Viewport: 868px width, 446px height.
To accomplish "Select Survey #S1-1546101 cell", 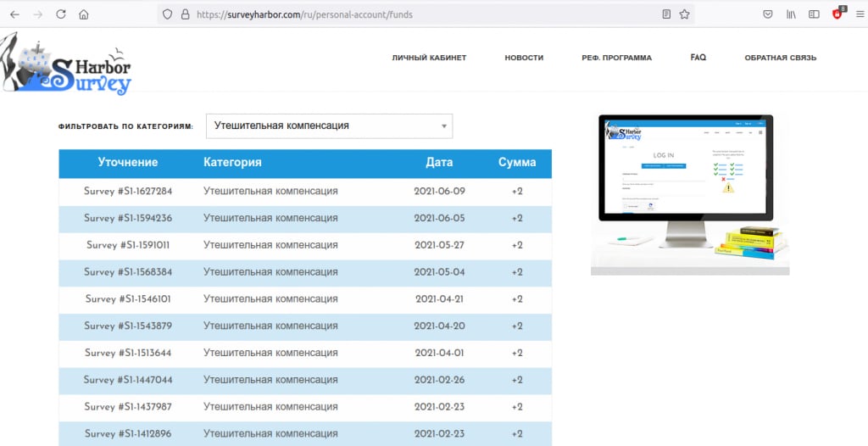I will (x=128, y=298).
